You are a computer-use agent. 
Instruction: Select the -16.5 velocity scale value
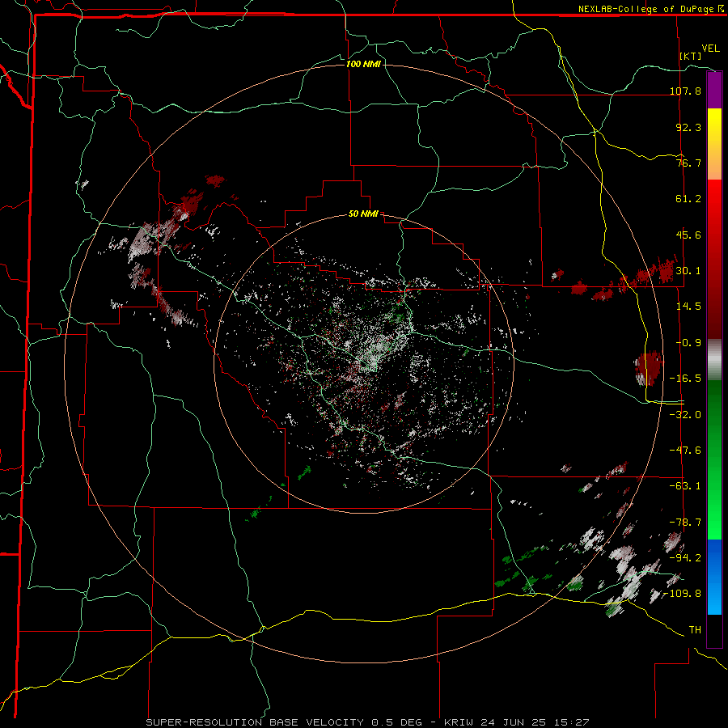pos(685,379)
